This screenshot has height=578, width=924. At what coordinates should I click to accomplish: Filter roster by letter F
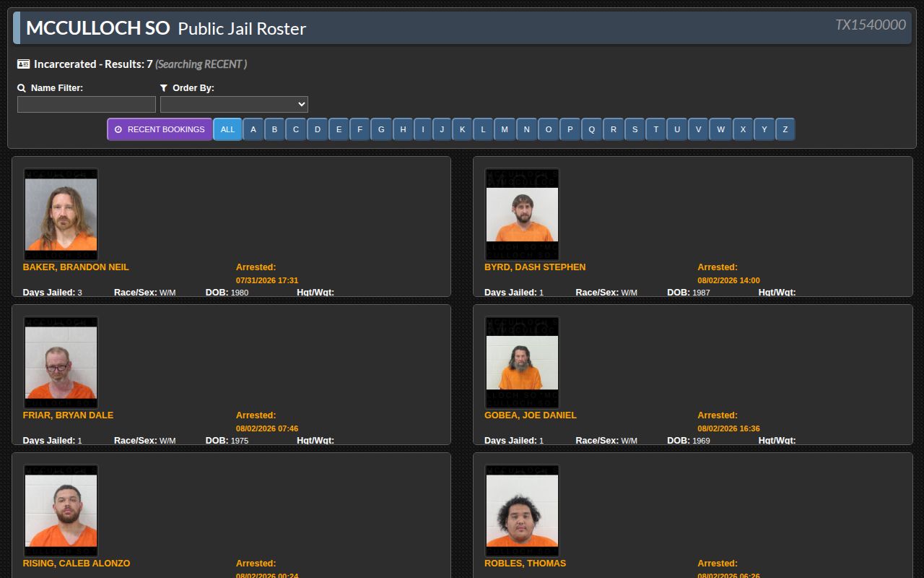coord(360,129)
